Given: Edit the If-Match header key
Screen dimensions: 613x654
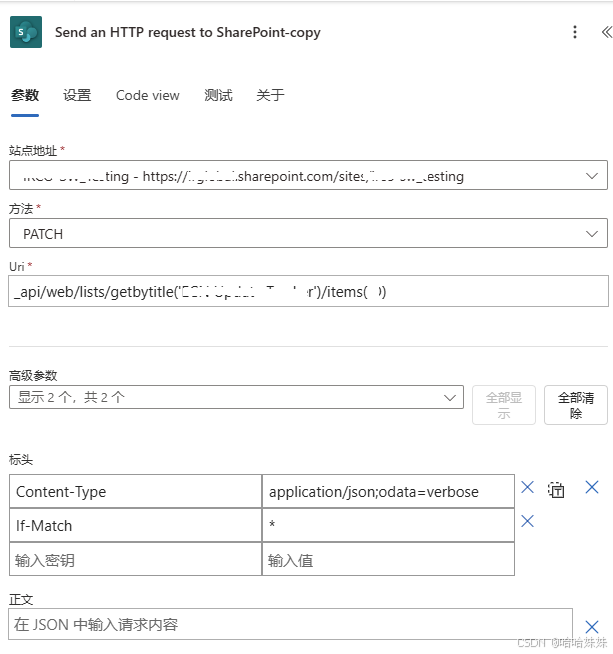Looking at the screenshot, I should click(x=136, y=525).
